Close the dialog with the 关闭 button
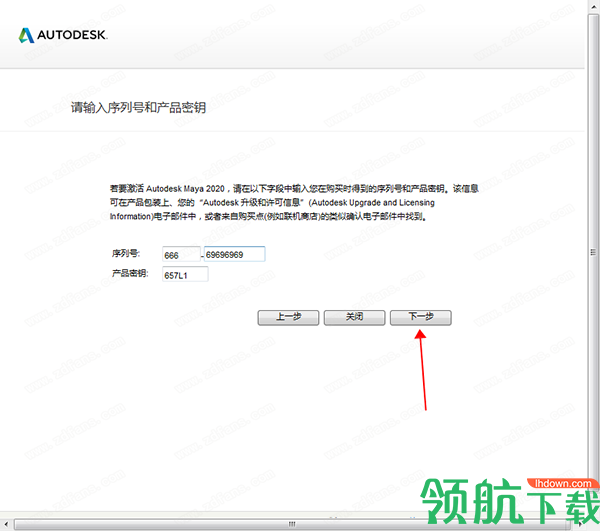The width and height of the screenshot is (600, 531). click(x=354, y=318)
